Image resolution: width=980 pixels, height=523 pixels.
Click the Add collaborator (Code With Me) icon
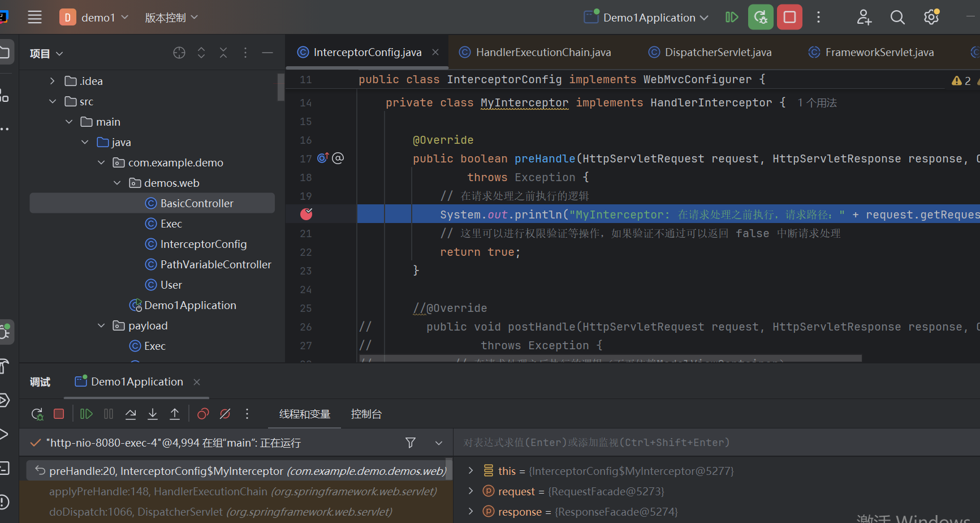(x=864, y=18)
